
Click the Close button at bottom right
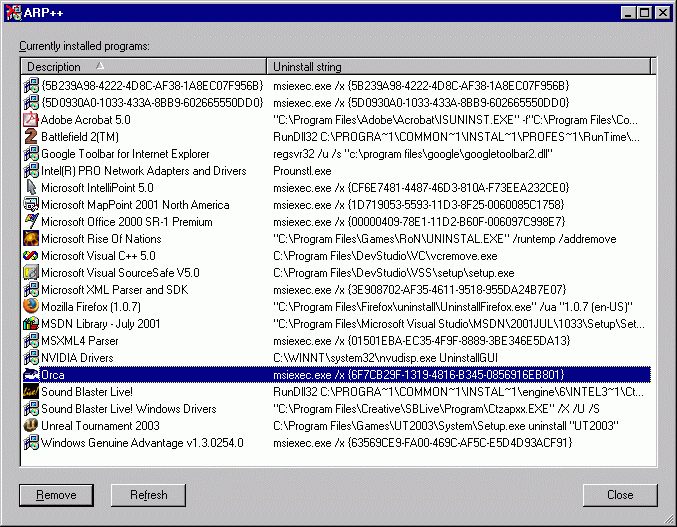coord(620,495)
